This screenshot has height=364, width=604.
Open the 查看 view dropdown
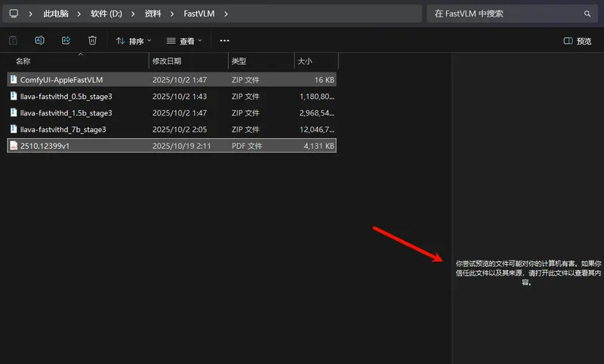point(184,41)
